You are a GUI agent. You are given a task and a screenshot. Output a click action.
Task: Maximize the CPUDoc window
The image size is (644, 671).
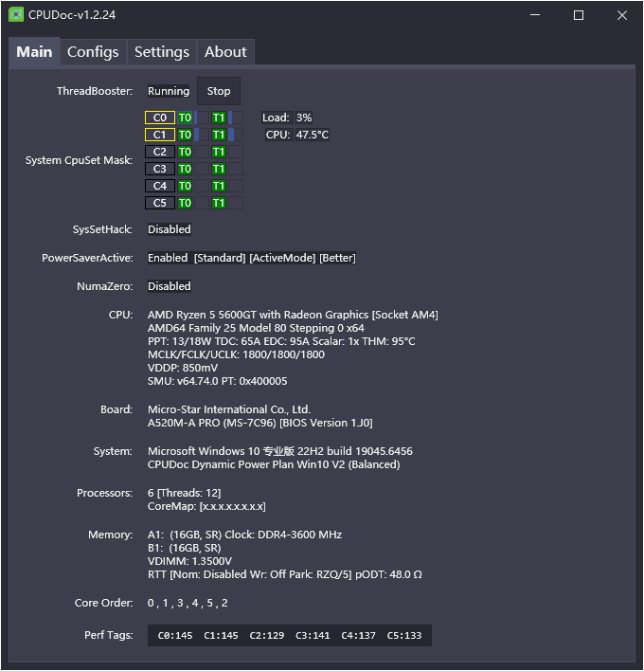coord(579,15)
